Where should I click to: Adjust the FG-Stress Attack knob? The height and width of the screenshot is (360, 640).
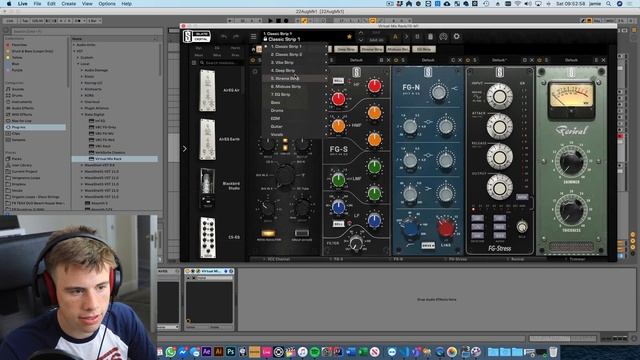pos(499,127)
